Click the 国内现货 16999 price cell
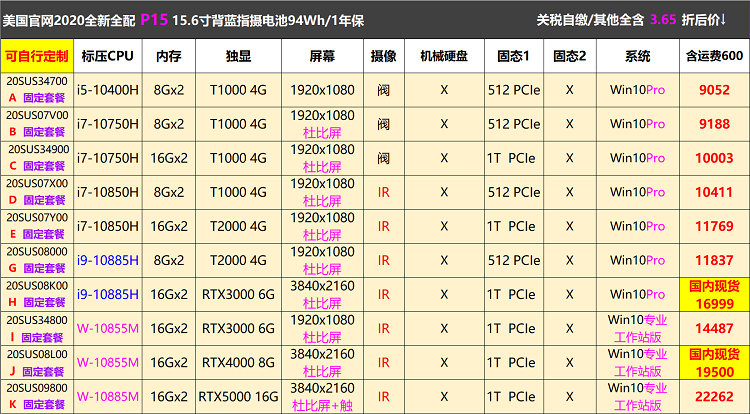This screenshot has width=750, height=414. tap(715, 294)
